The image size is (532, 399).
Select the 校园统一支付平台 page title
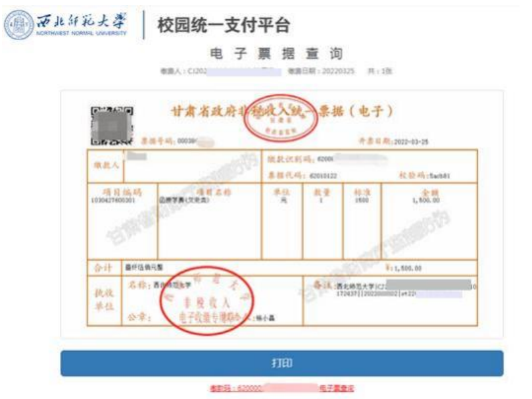(x=224, y=26)
